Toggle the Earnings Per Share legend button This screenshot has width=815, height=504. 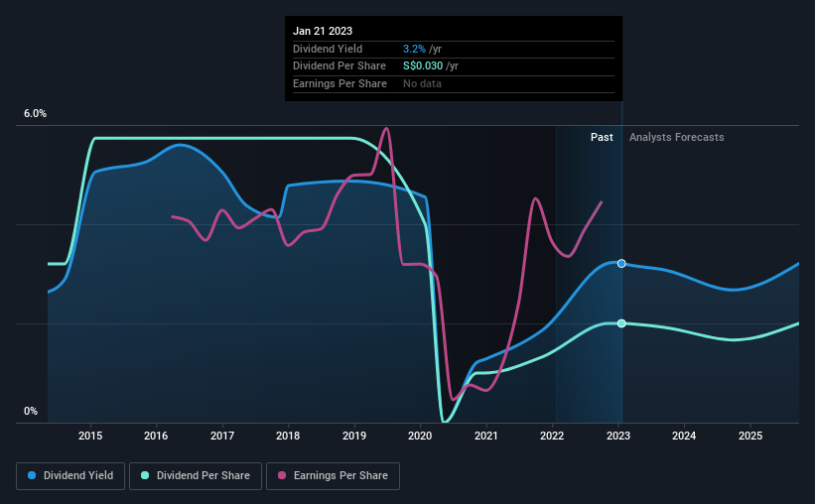[333, 476]
